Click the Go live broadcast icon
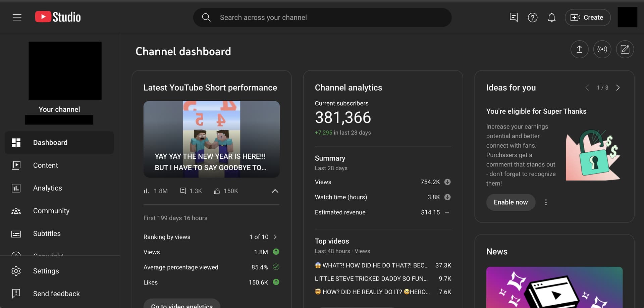Screen dimensions: 644x308 tap(602, 49)
